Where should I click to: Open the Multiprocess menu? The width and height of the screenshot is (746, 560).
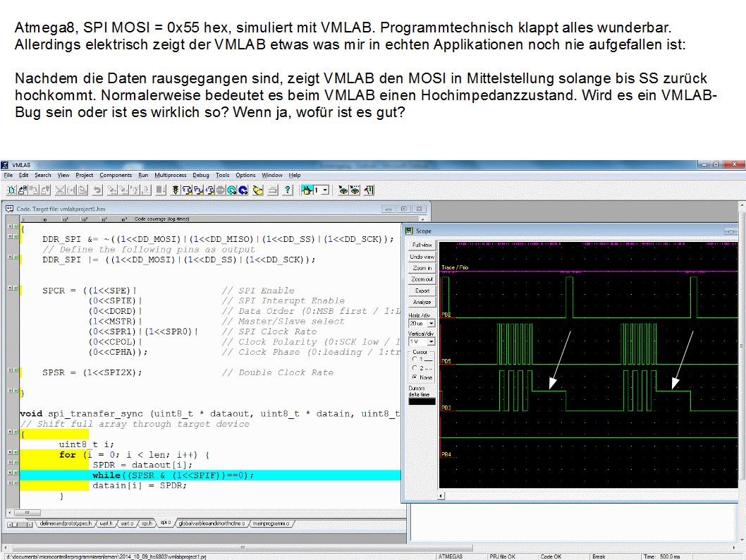coord(171,175)
